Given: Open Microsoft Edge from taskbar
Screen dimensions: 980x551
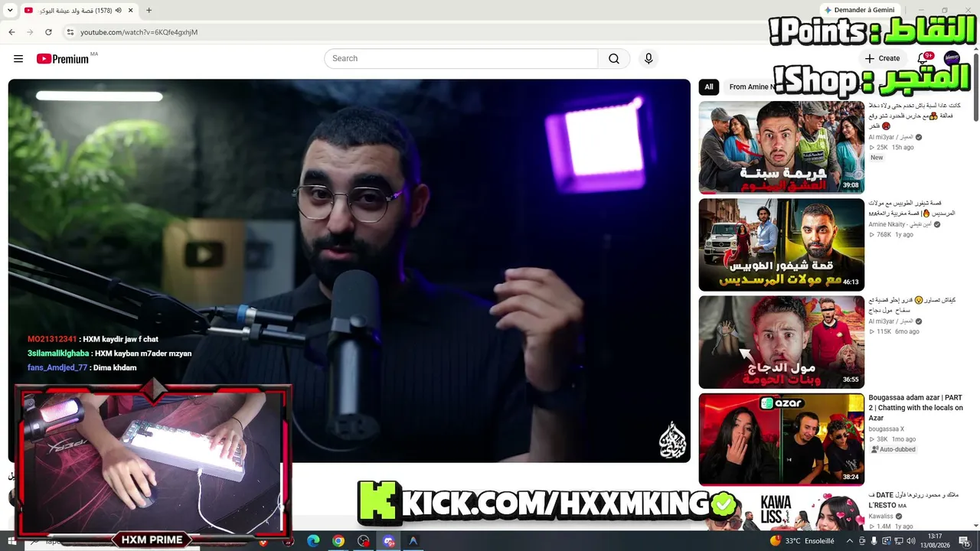Looking at the screenshot, I should [x=313, y=541].
